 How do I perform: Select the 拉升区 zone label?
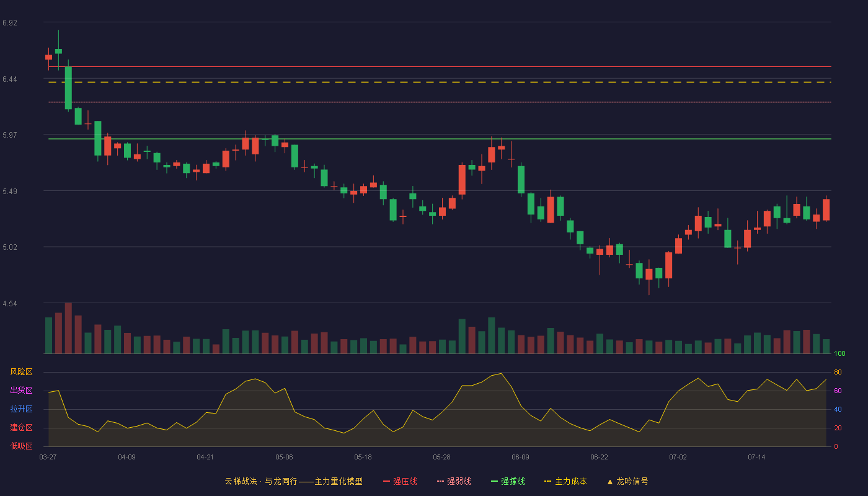22,409
